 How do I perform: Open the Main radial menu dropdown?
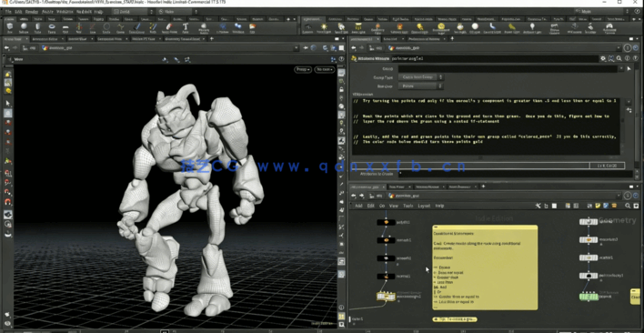601,12
